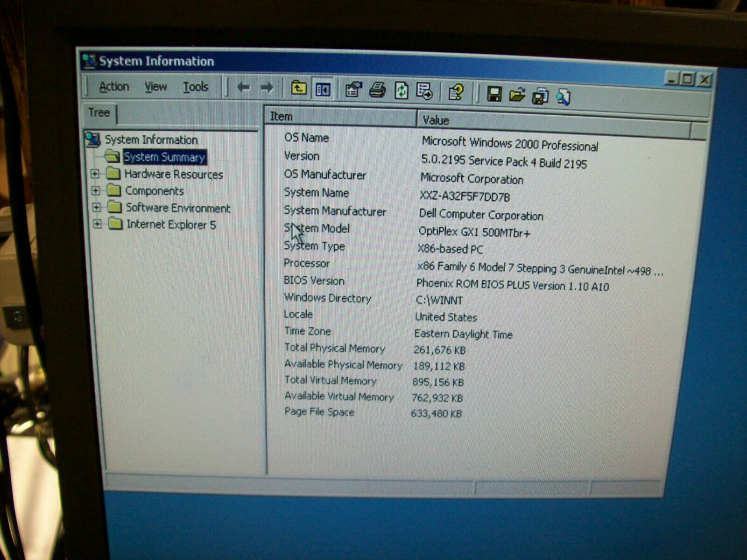Click the Total Physical Memory item

pos(334,348)
